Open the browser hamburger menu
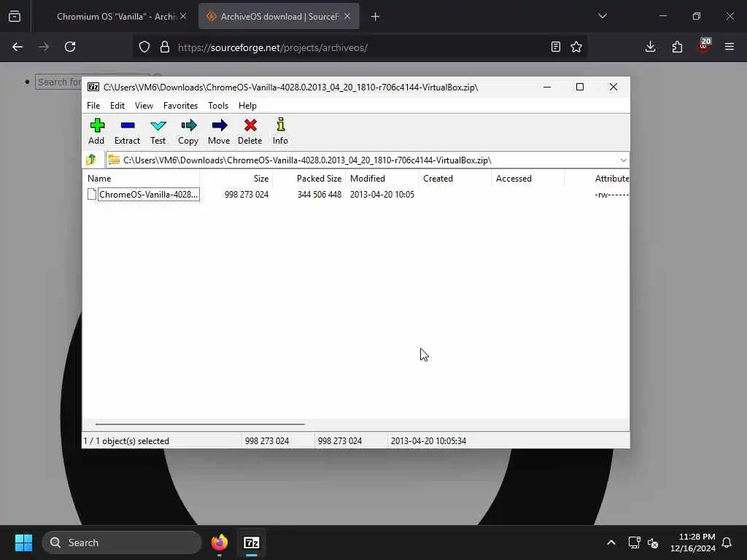The width and height of the screenshot is (747, 560). point(729,47)
